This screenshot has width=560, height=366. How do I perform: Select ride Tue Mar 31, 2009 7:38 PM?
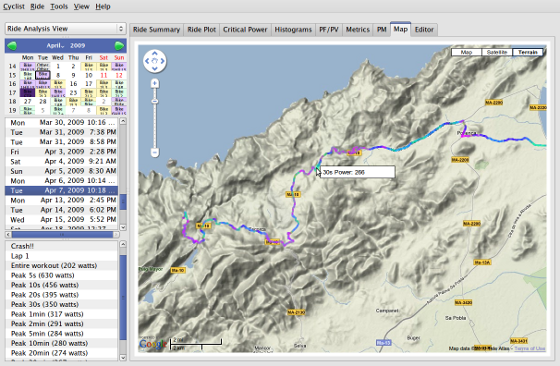coord(61,132)
